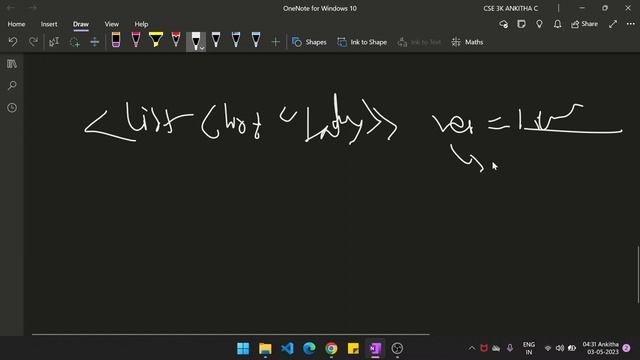Open the feed sticky note icon
The image size is (640, 360).
click(x=521, y=24)
